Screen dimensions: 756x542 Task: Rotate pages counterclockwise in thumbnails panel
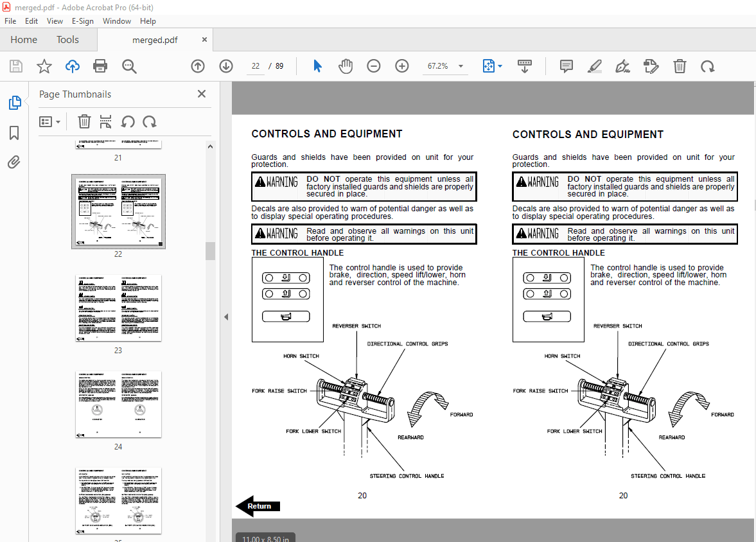click(128, 121)
